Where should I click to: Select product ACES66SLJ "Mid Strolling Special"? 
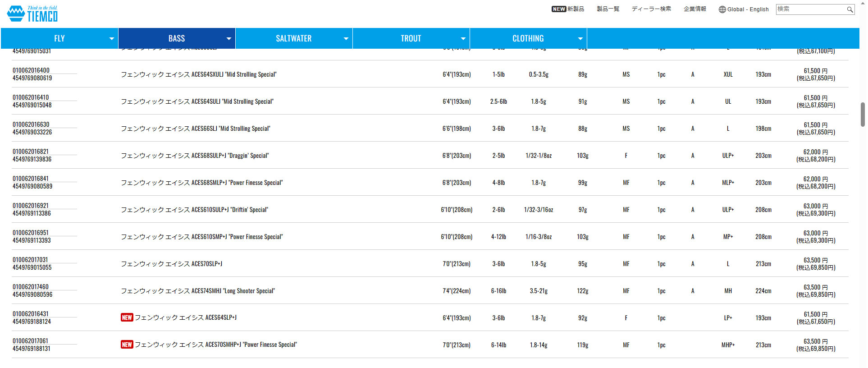(x=196, y=129)
